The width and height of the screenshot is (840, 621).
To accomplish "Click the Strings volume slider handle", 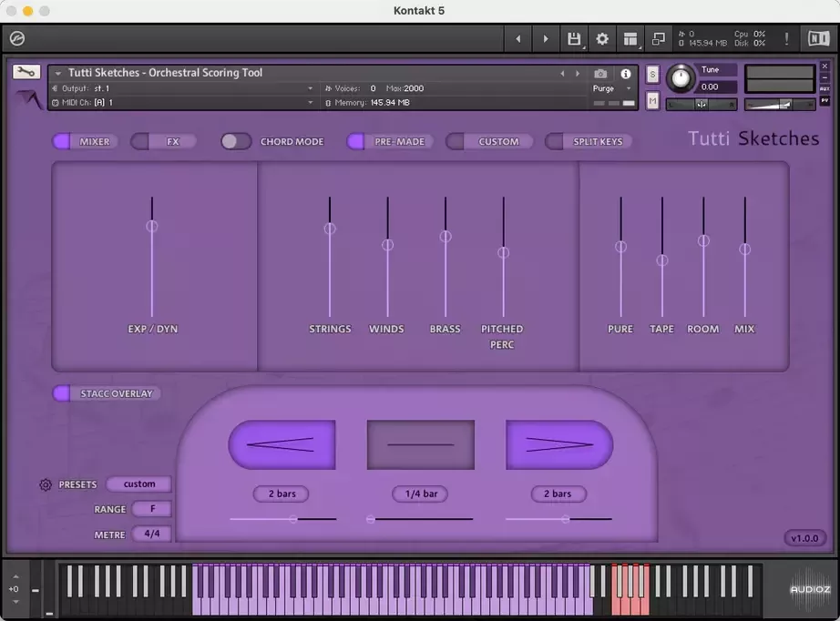I will [330, 229].
